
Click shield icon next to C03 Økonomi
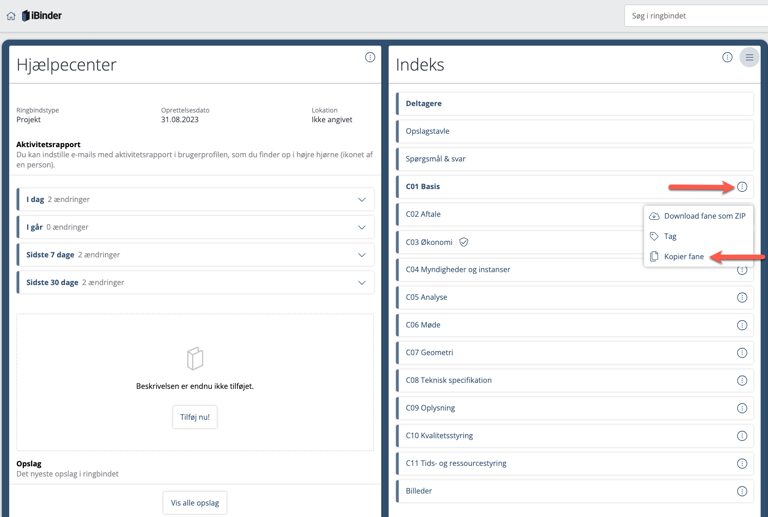point(464,242)
